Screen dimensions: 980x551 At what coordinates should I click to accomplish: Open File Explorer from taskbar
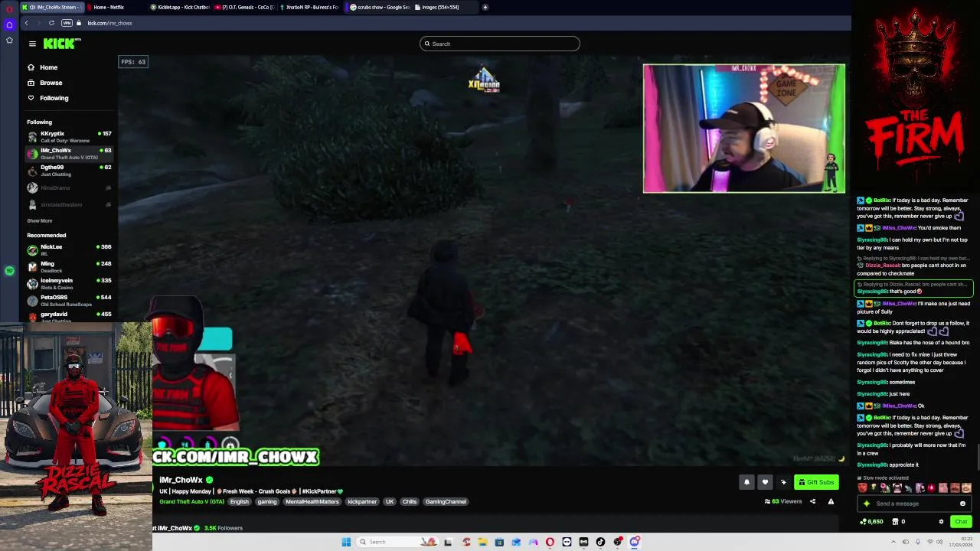click(482, 542)
